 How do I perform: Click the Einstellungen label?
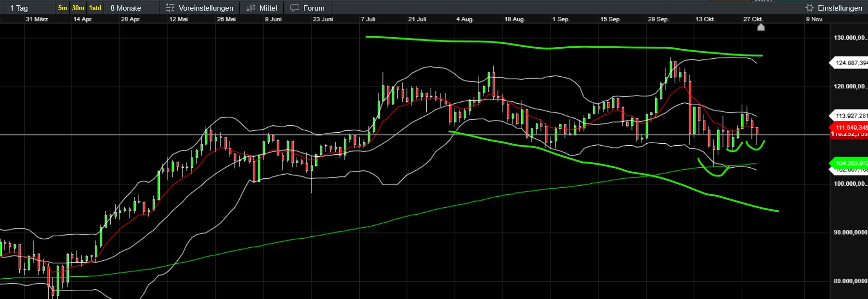coord(840,8)
